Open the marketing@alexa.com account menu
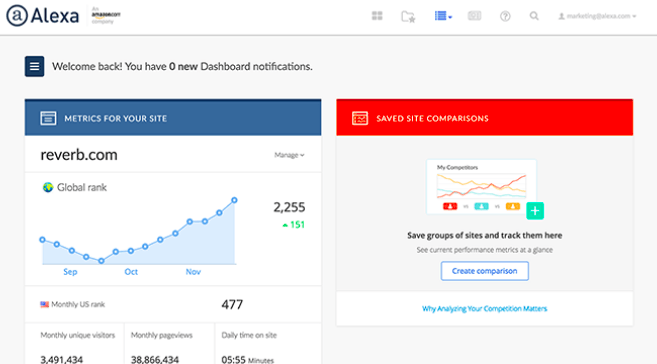The image size is (657, 364). pos(597,16)
